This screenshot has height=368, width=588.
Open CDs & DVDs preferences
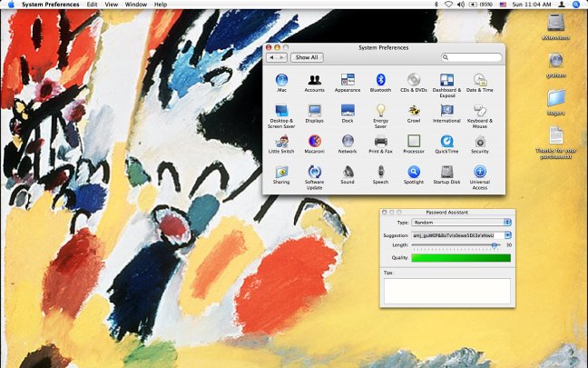click(x=414, y=83)
